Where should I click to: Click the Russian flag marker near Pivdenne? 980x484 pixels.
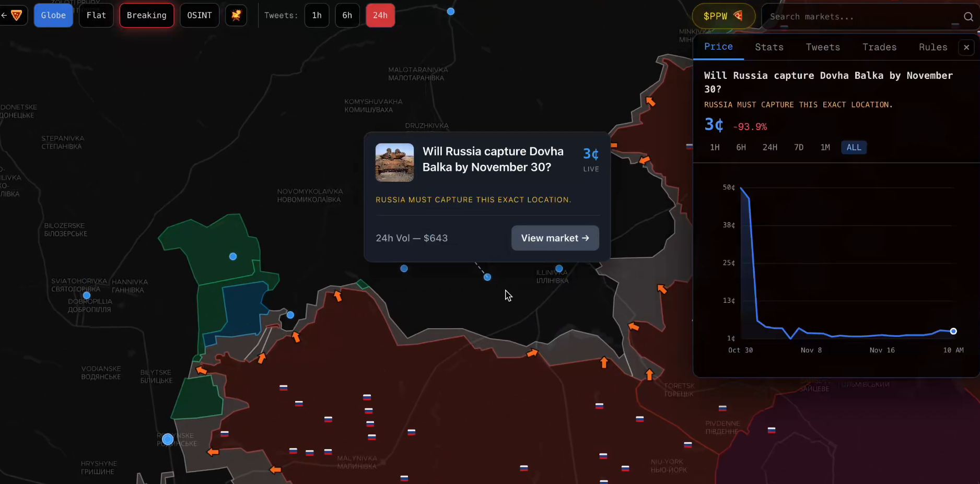[x=722, y=408]
